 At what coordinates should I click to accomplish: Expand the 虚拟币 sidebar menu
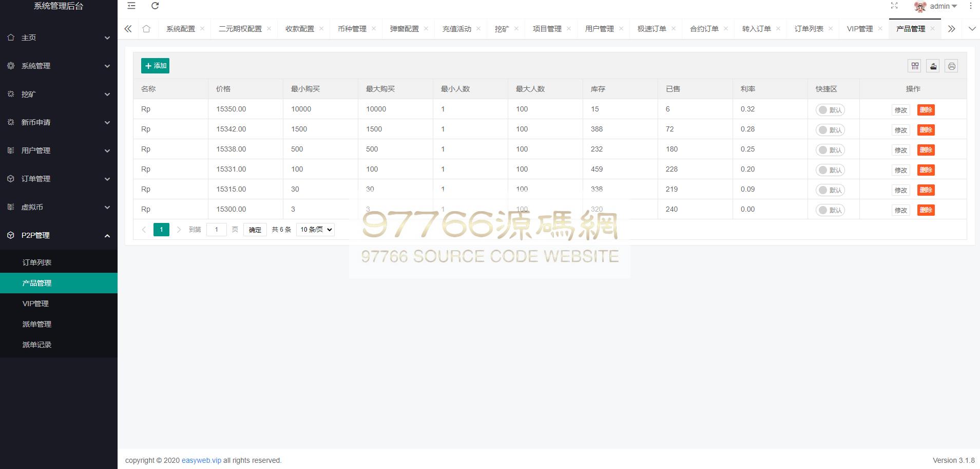pos(59,207)
